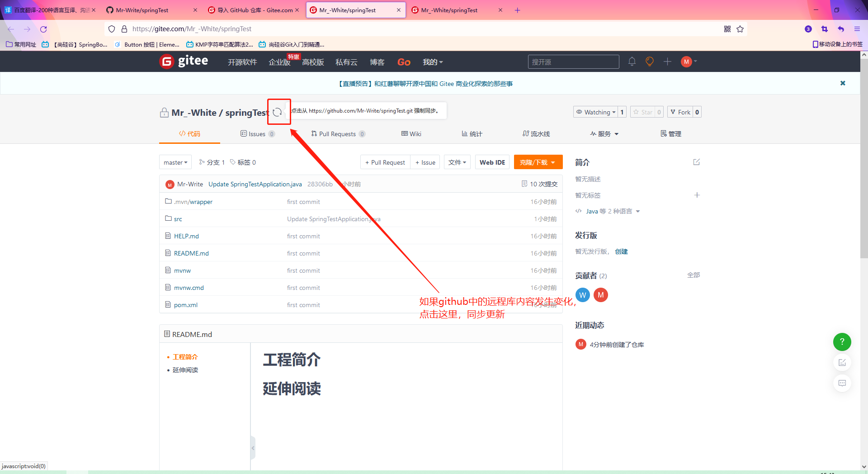Expand the 服务 dropdown tab
The image size is (868, 474).
pos(604,134)
